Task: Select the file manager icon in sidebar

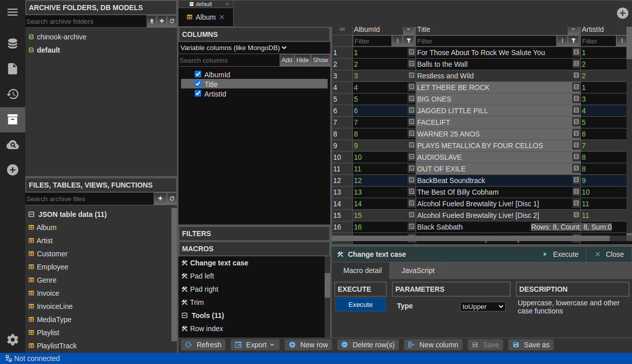Action: click(12, 68)
